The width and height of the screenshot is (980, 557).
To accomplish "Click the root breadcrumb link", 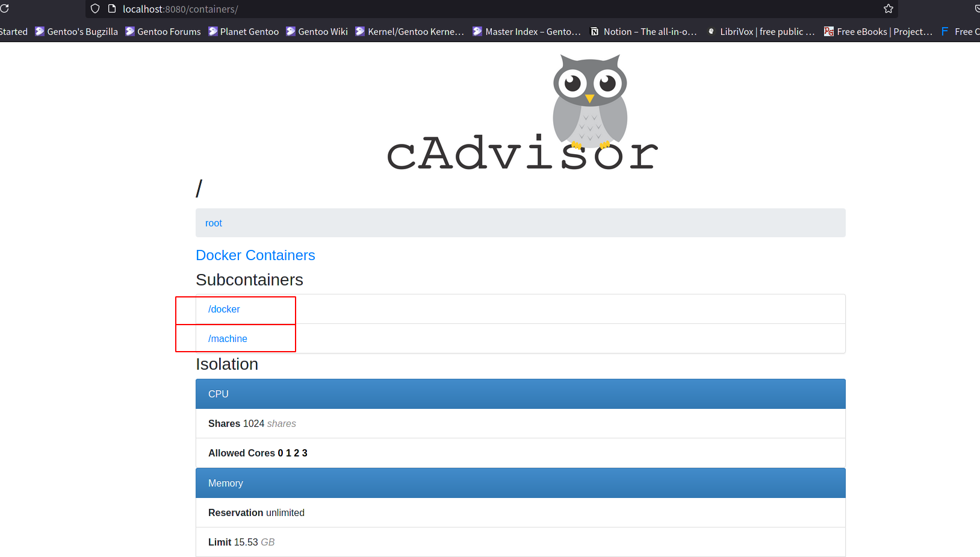I will pos(214,223).
